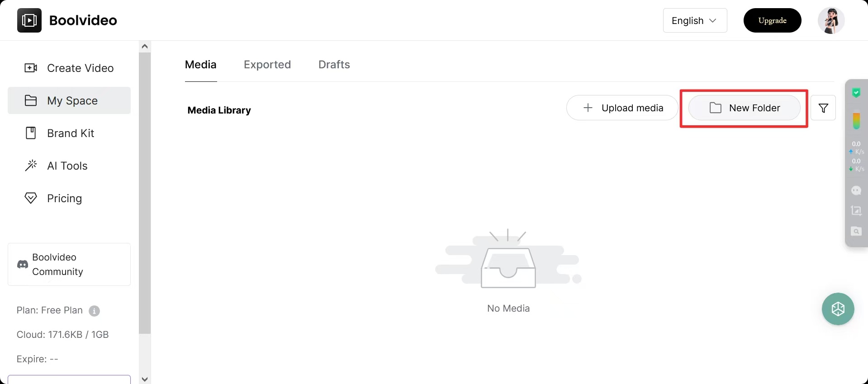Screen dimensions: 868x384
Task: Open the user profile avatar
Action: pos(831,20)
